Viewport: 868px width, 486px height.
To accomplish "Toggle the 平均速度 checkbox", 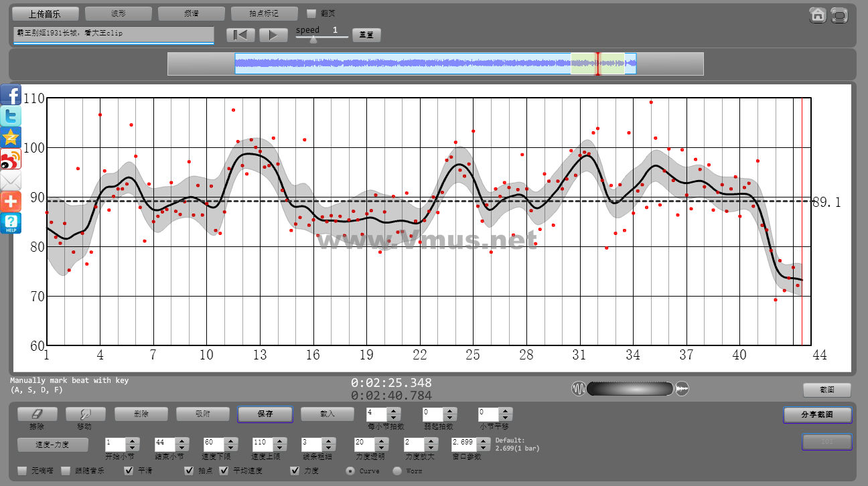I will [x=224, y=471].
